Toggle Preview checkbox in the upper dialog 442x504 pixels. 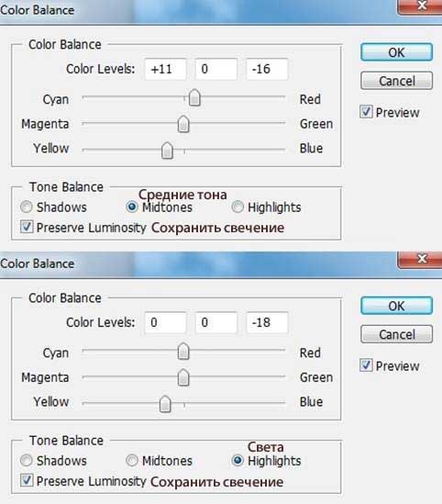[366, 112]
